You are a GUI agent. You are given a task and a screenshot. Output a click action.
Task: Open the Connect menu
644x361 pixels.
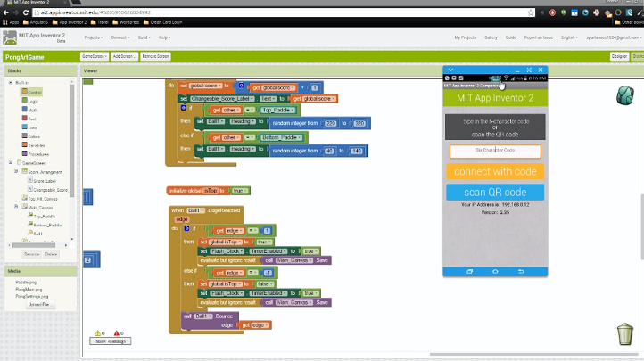(x=119, y=37)
